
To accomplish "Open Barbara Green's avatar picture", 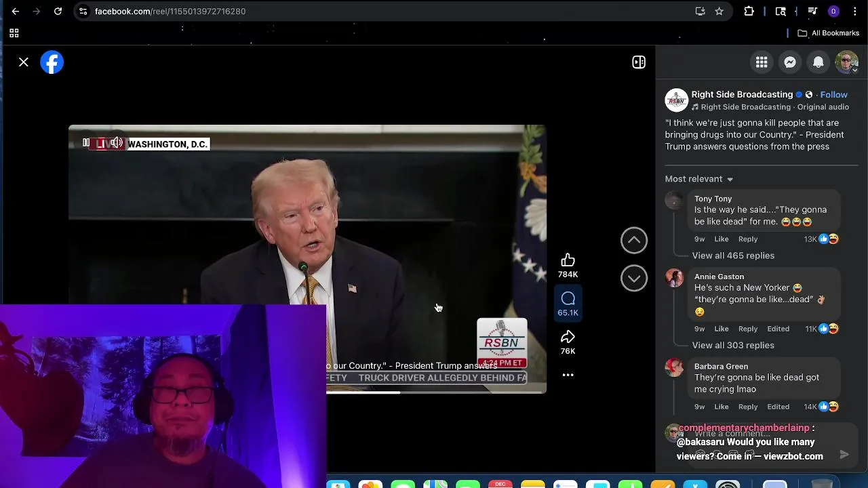I will coord(674,367).
